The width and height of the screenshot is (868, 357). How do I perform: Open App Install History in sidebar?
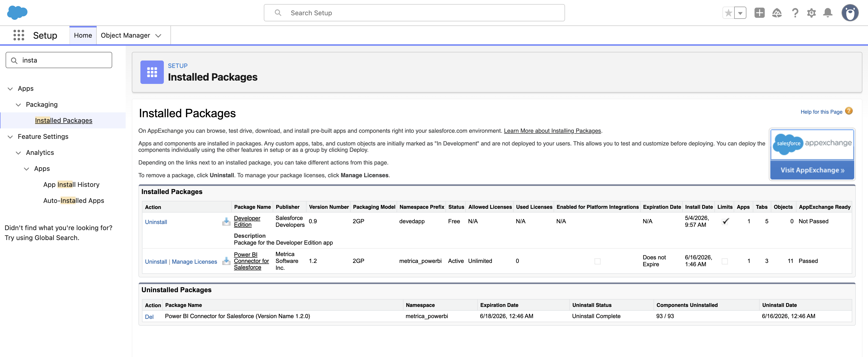[x=71, y=185]
